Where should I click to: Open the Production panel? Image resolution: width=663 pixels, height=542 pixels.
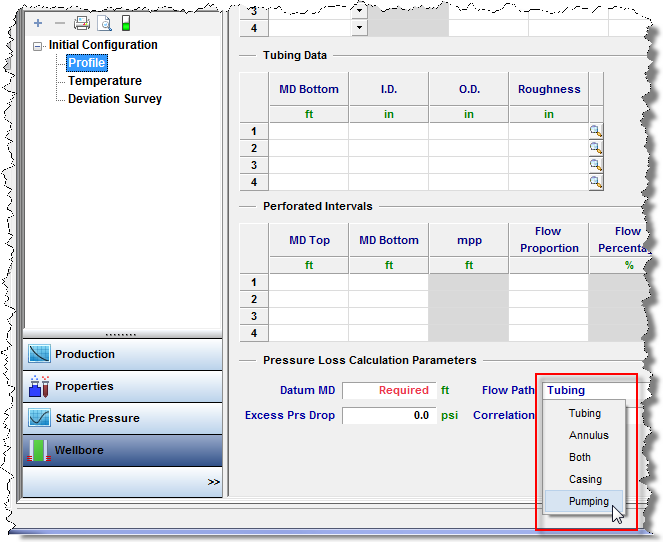click(x=122, y=354)
